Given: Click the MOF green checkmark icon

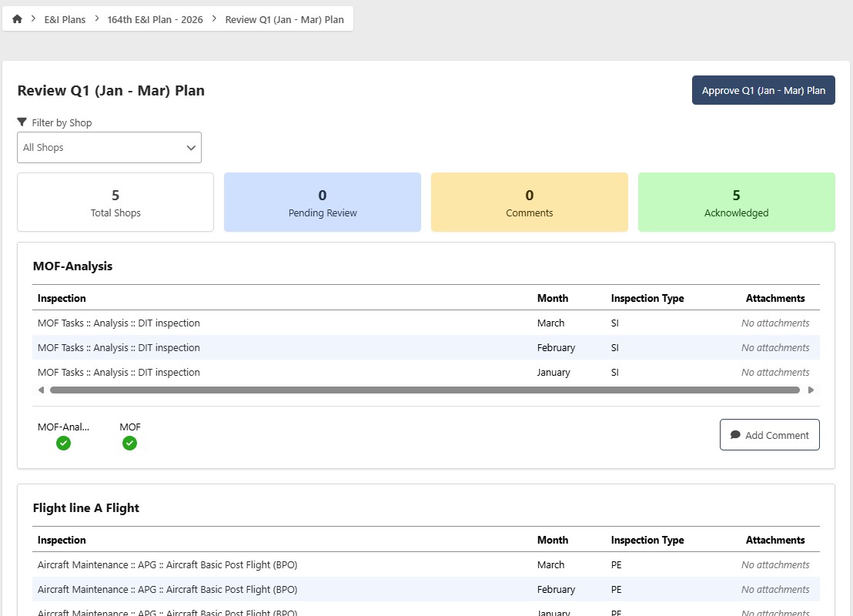Looking at the screenshot, I should click(x=129, y=443).
